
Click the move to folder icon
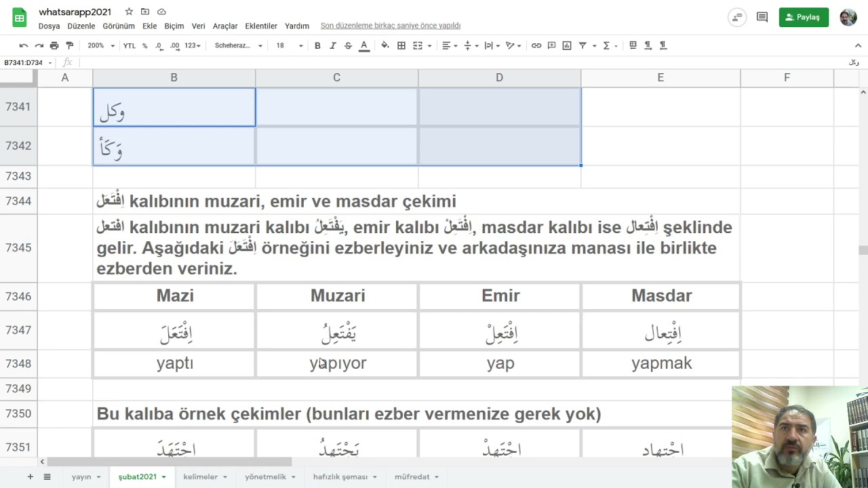coord(145,12)
